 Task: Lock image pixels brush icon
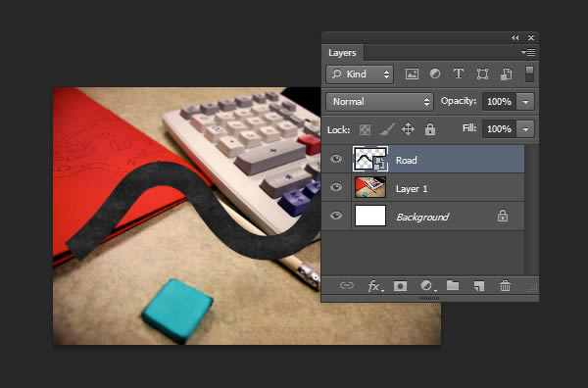tap(387, 129)
